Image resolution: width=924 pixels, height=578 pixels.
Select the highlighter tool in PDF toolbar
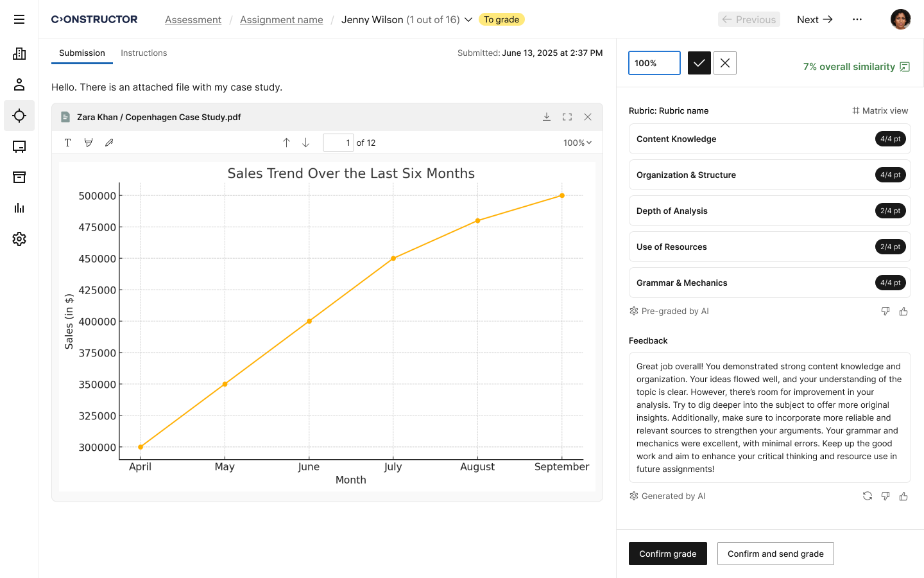point(89,143)
